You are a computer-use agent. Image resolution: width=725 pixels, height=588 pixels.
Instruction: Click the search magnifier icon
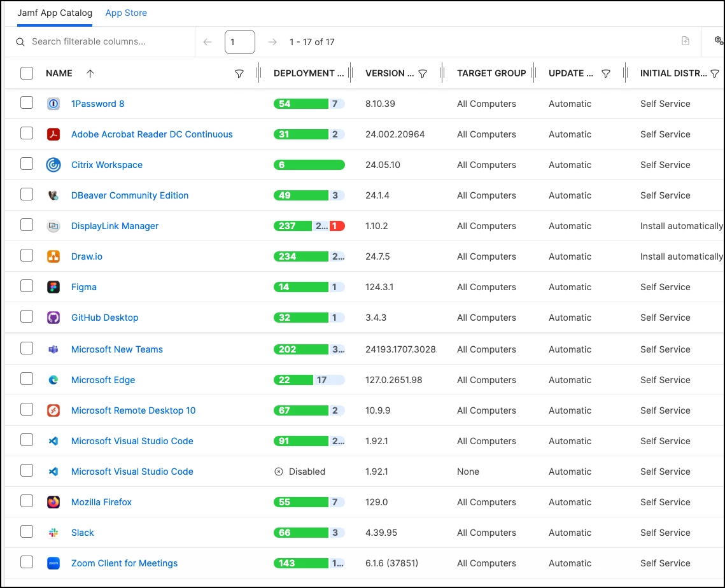tap(20, 41)
